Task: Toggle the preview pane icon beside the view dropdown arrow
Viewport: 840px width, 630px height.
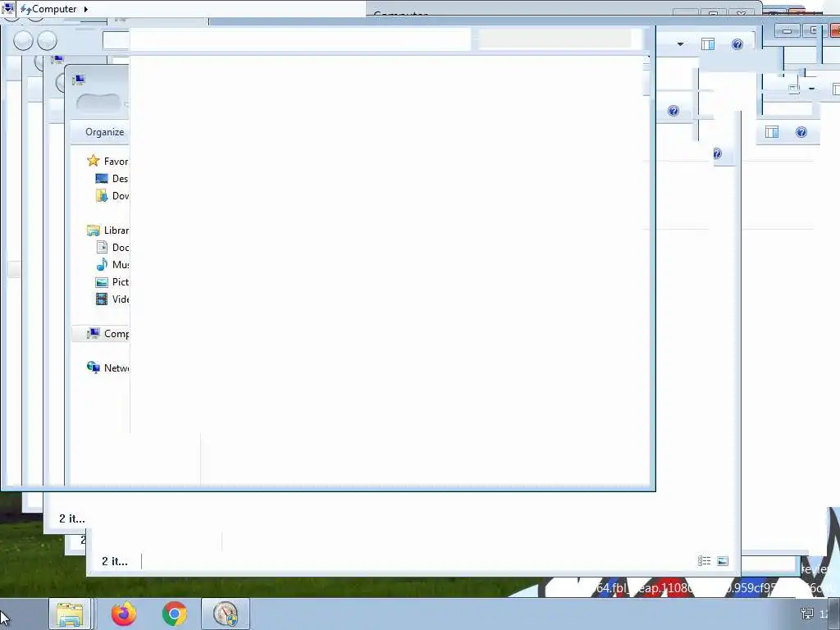Action: tap(708, 44)
